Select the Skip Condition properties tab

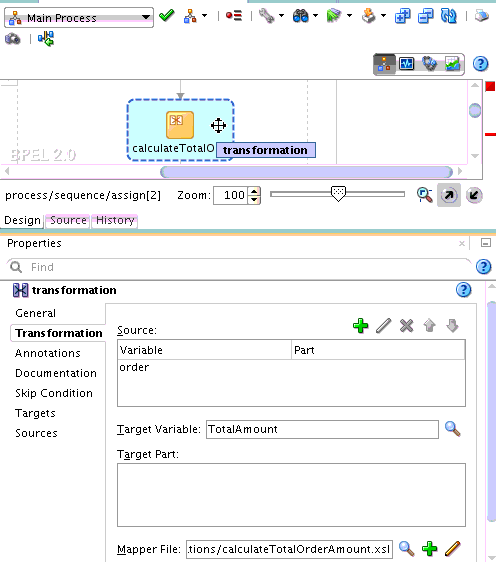click(54, 393)
